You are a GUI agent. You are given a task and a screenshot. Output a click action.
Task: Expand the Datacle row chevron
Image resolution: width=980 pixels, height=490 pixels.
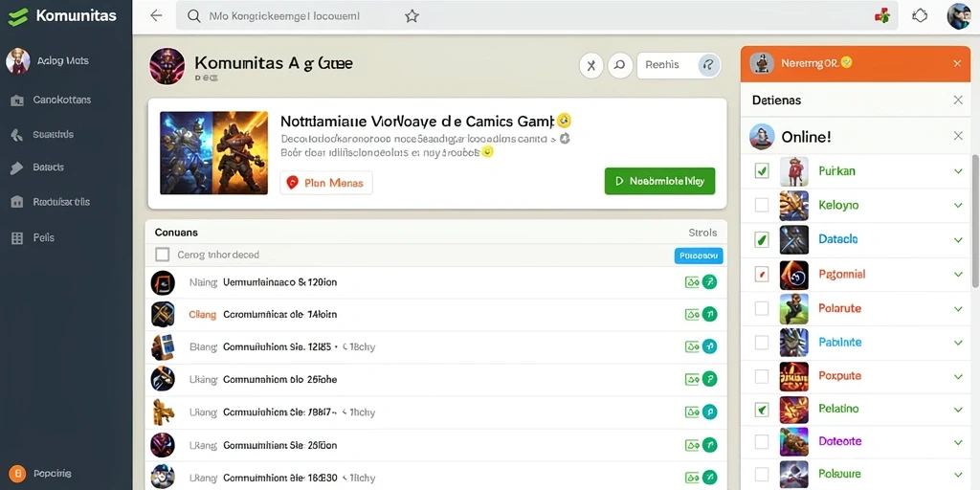958,239
